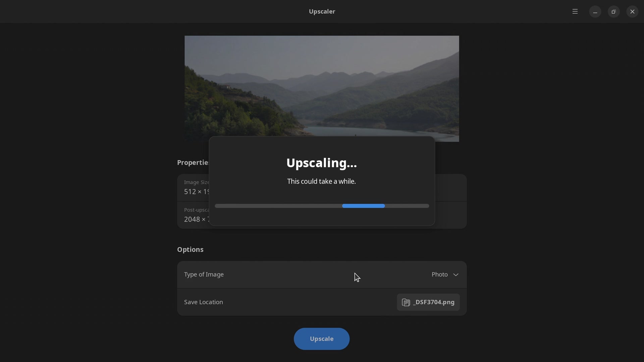Click the post-upscale size value starting with 2048

[x=196, y=219]
